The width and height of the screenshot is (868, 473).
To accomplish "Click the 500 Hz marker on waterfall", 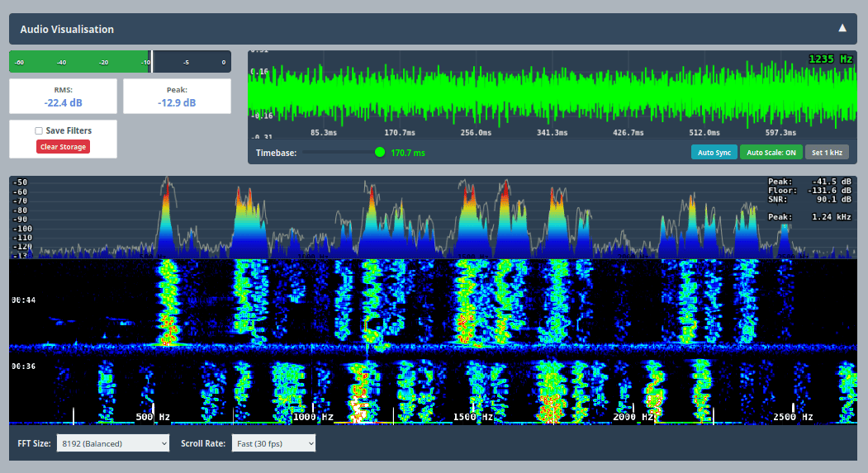I will click(153, 417).
